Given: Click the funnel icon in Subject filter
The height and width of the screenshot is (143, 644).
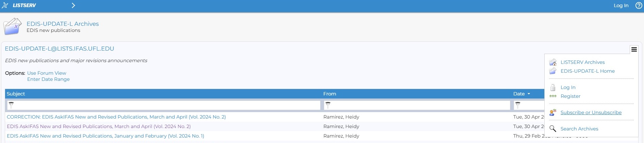Looking at the screenshot, I should coord(11,105).
